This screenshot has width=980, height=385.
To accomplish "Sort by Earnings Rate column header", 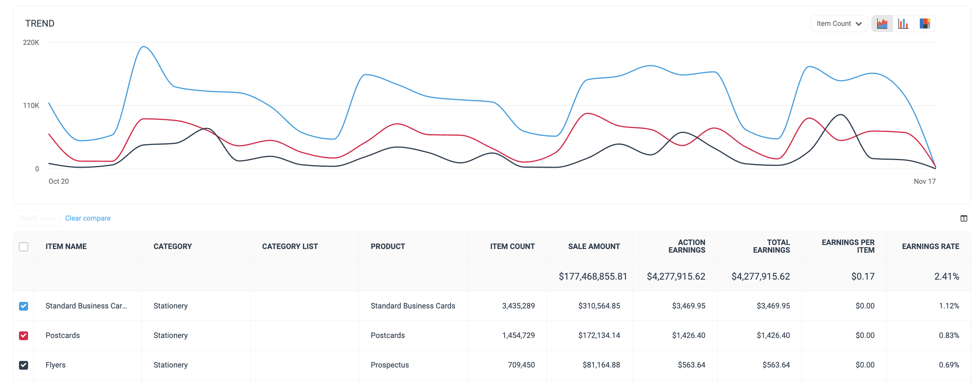I will [930, 247].
